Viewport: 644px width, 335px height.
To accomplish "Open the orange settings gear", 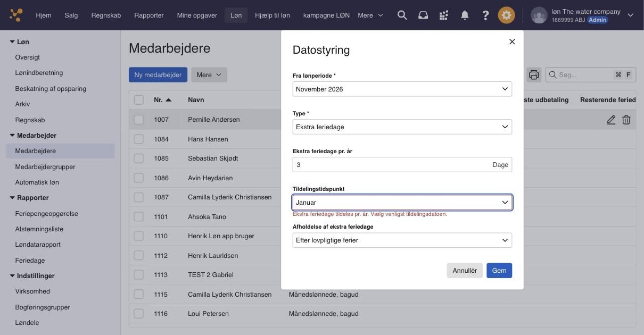I will [x=507, y=15].
